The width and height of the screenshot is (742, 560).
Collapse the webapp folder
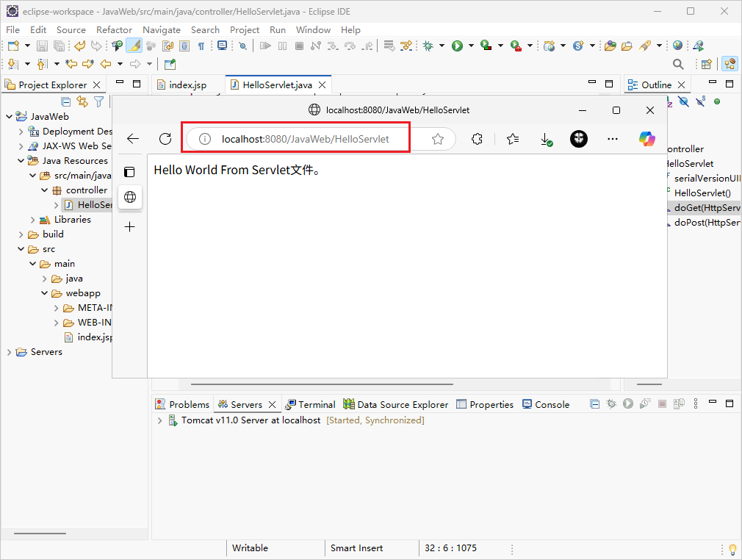point(45,293)
